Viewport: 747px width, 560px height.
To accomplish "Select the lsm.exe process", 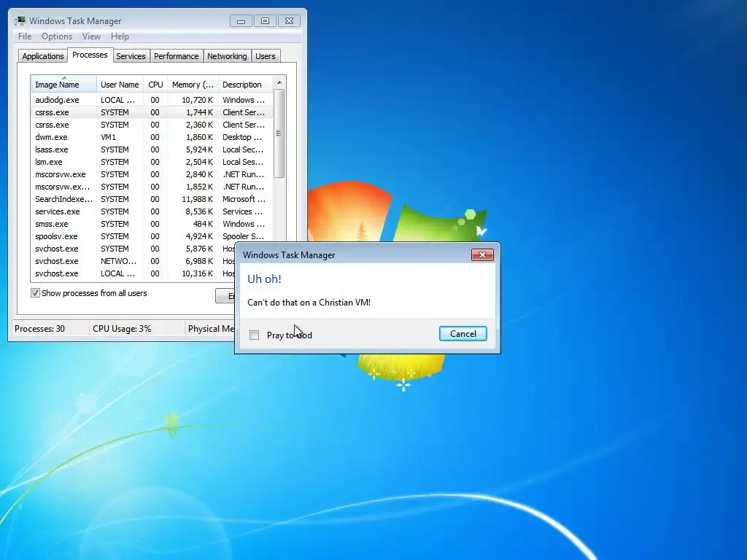I will click(x=152, y=162).
